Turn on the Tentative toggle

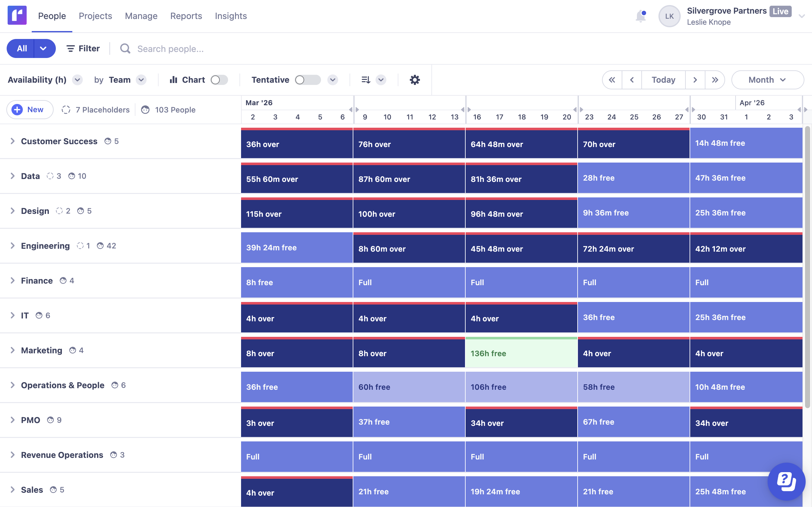(x=307, y=80)
